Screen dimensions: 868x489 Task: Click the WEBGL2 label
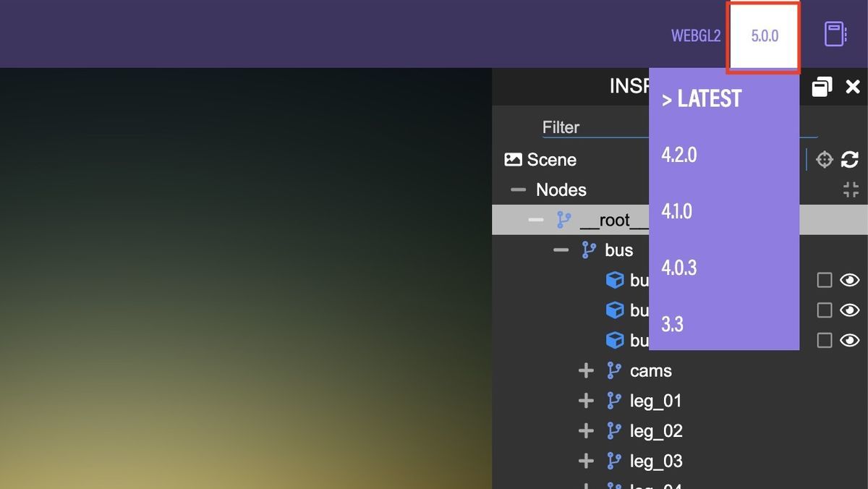696,34
